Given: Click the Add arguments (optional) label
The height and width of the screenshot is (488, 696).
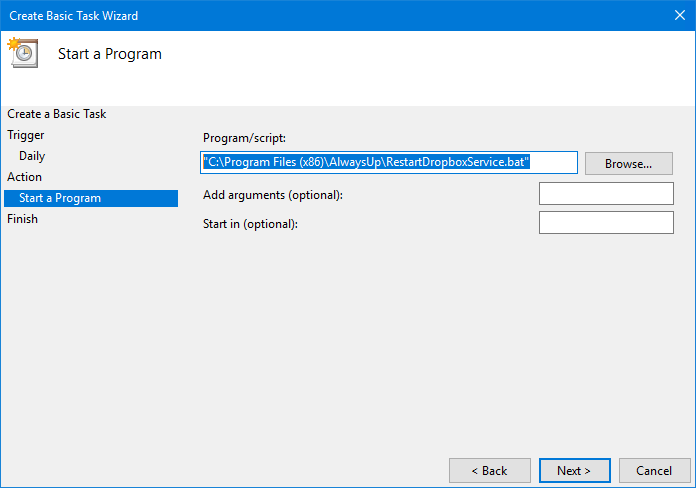Looking at the screenshot, I should click(272, 195).
